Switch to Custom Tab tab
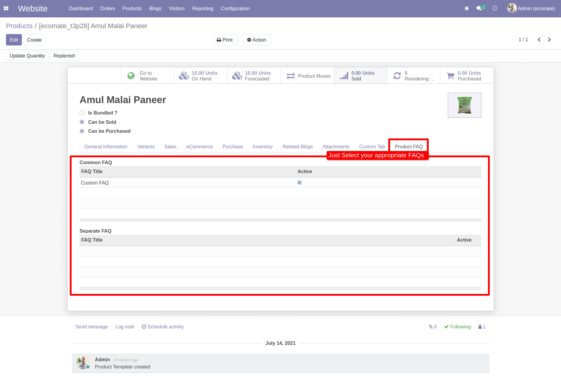This screenshot has width=561, height=392. pos(372,147)
